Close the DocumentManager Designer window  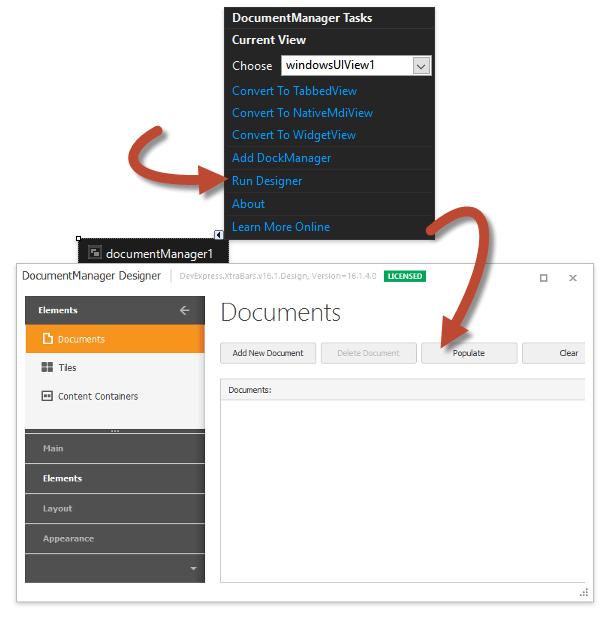pos(573,278)
